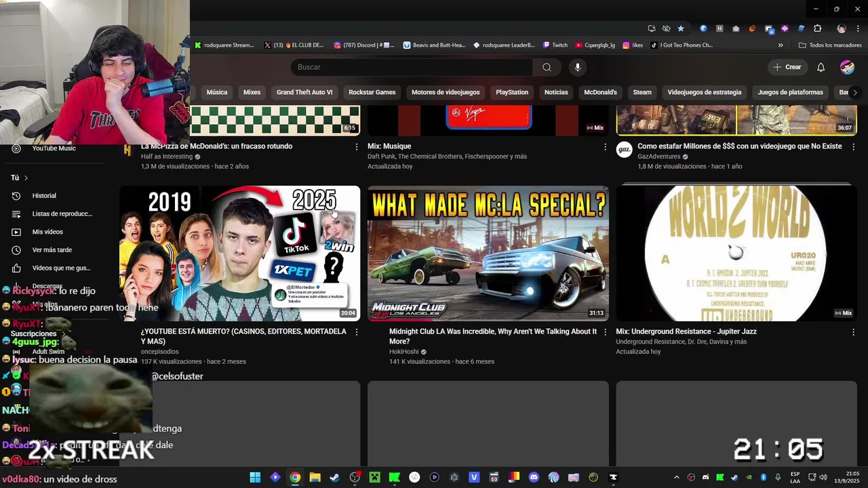This screenshot has width=868, height=488.
Task: Open File Explorer from taskbar
Action: (x=315, y=477)
